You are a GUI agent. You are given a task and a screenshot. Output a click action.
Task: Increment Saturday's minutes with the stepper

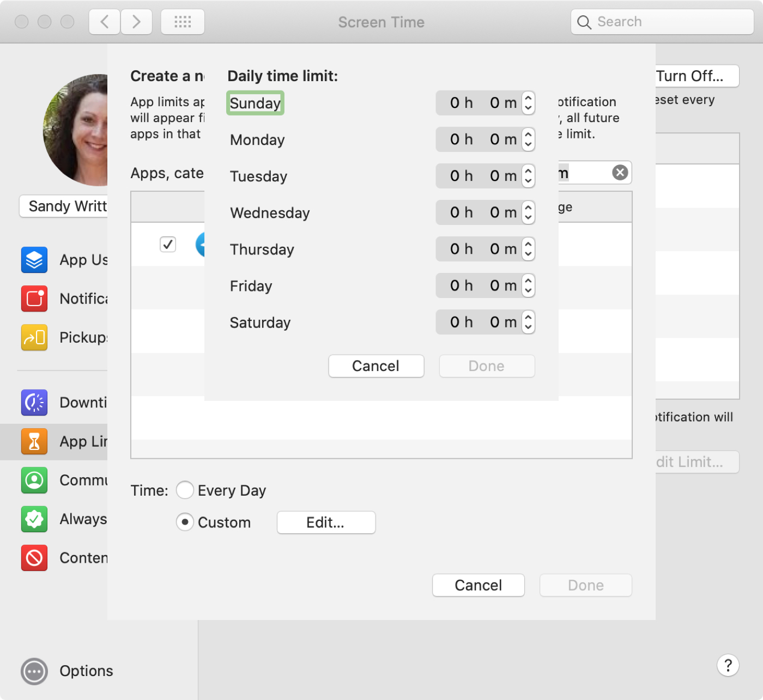(528, 318)
